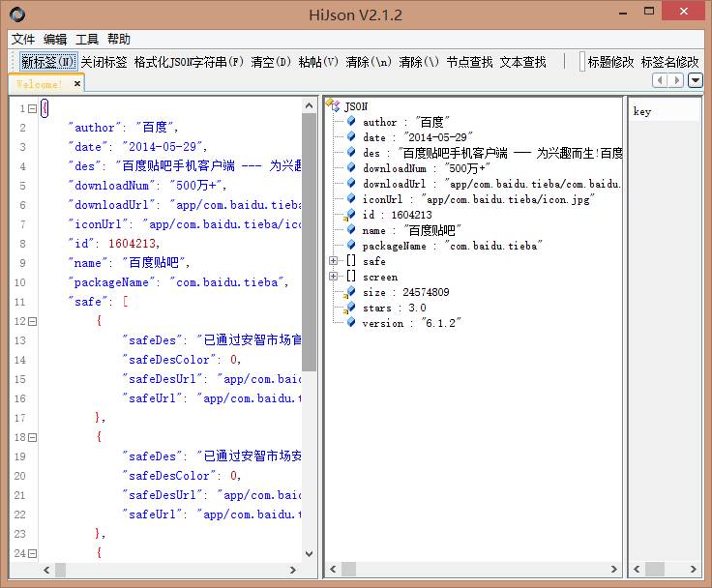Click the id node icon in tree
This screenshot has width=712, height=588.
[349, 215]
